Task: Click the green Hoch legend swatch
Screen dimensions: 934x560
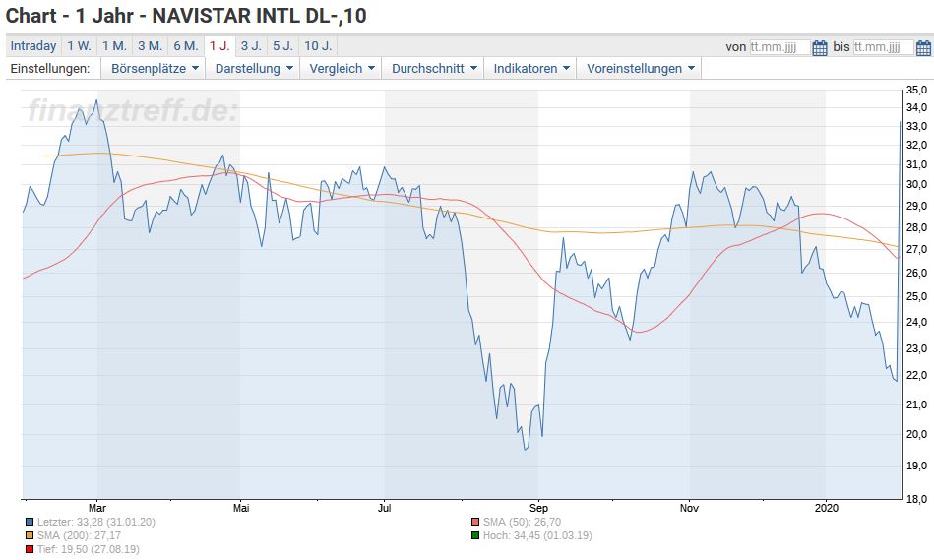Action: (x=475, y=535)
